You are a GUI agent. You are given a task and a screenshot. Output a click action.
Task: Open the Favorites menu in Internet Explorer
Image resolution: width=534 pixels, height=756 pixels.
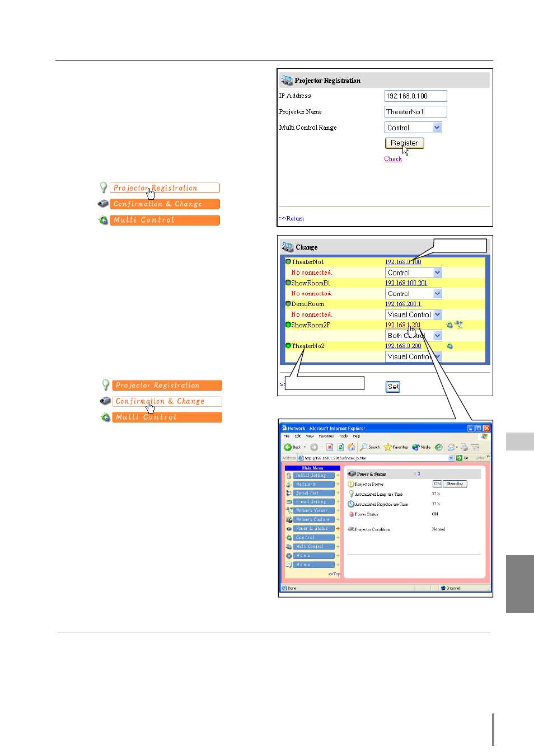(x=326, y=436)
